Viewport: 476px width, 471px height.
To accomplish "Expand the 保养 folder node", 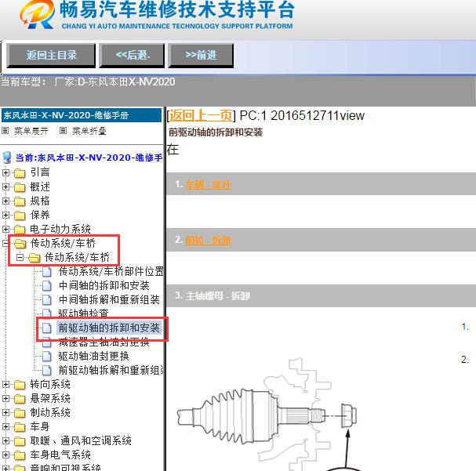I will coord(5,215).
